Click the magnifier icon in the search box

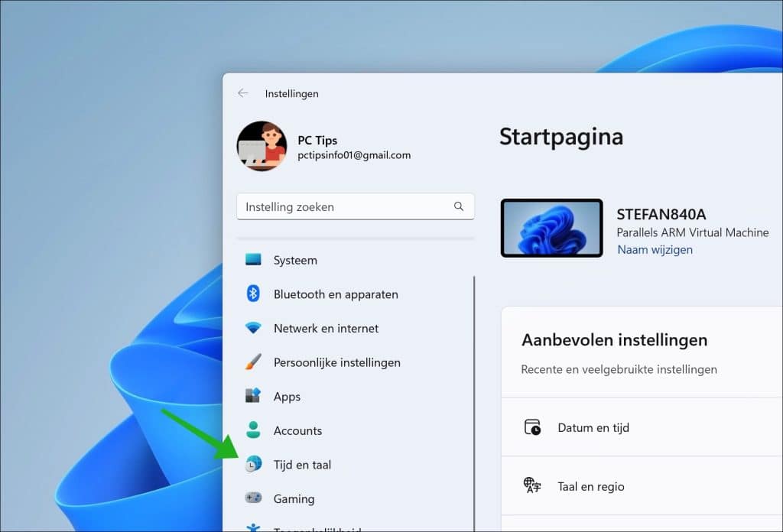(459, 206)
